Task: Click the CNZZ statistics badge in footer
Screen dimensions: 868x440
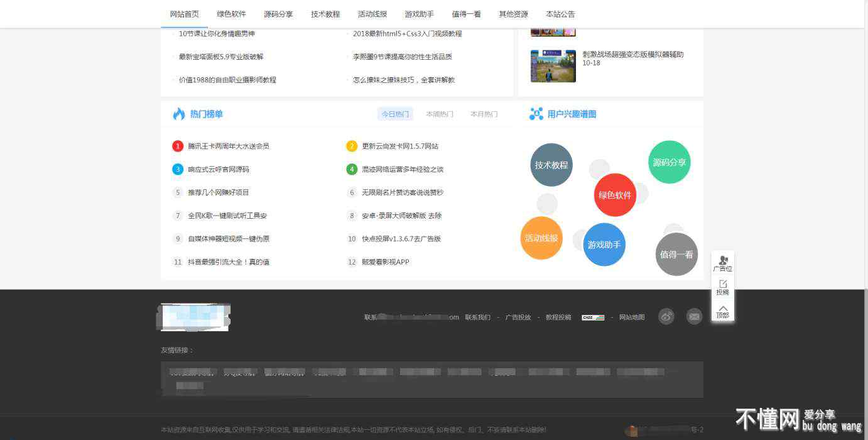Action: 593,317
